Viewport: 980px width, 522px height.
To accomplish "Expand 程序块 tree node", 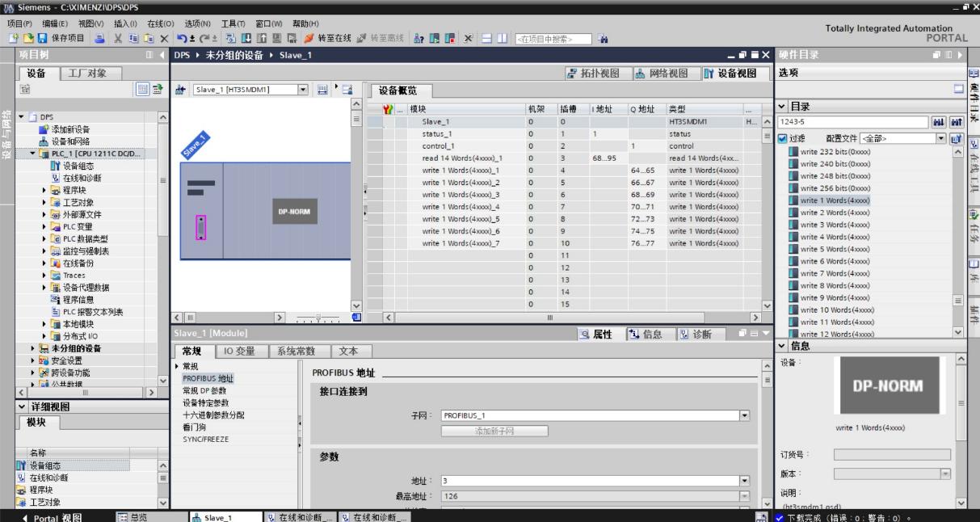I will tap(45, 191).
